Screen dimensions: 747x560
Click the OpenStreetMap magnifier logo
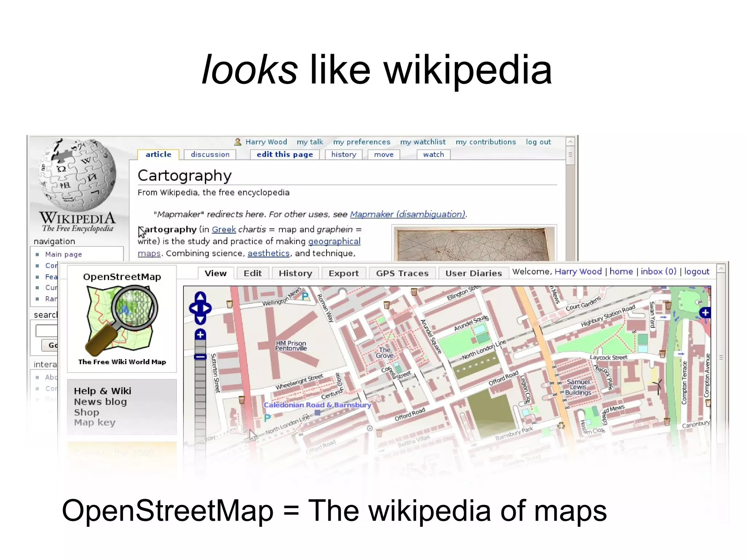point(121,320)
